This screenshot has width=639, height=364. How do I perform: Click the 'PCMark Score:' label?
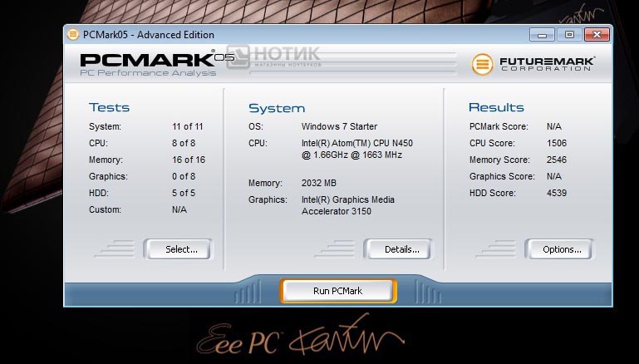pyautogui.click(x=499, y=126)
